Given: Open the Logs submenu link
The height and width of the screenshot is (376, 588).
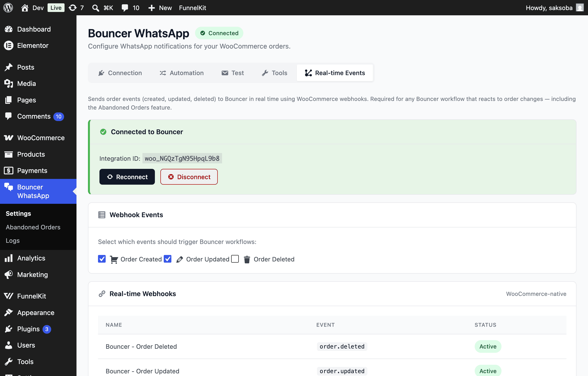Looking at the screenshot, I should pos(13,240).
